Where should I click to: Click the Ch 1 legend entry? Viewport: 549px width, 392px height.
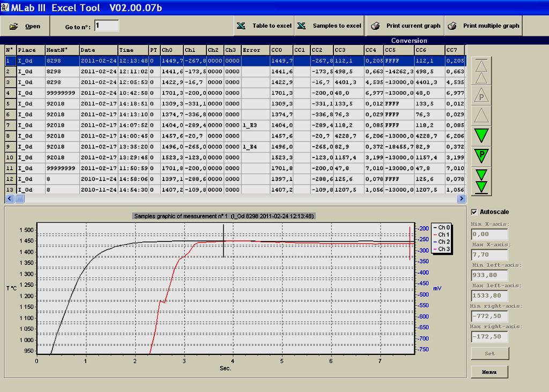tap(442, 235)
